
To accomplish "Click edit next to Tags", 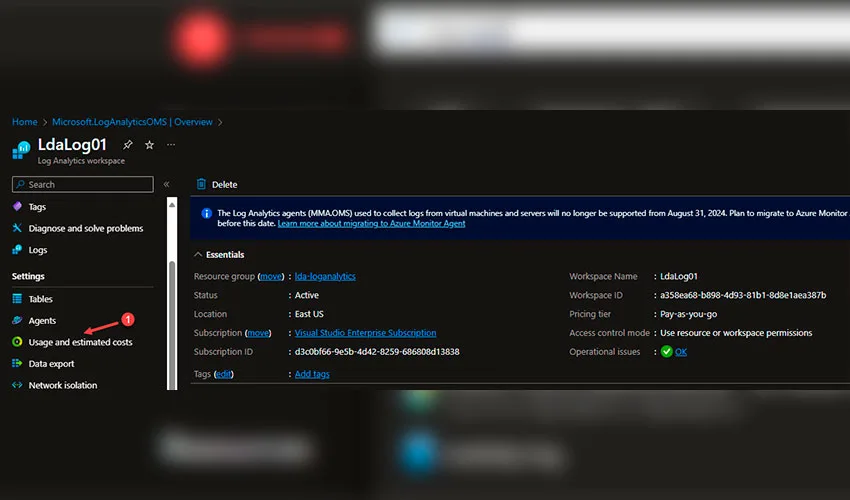I will [223, 374].
